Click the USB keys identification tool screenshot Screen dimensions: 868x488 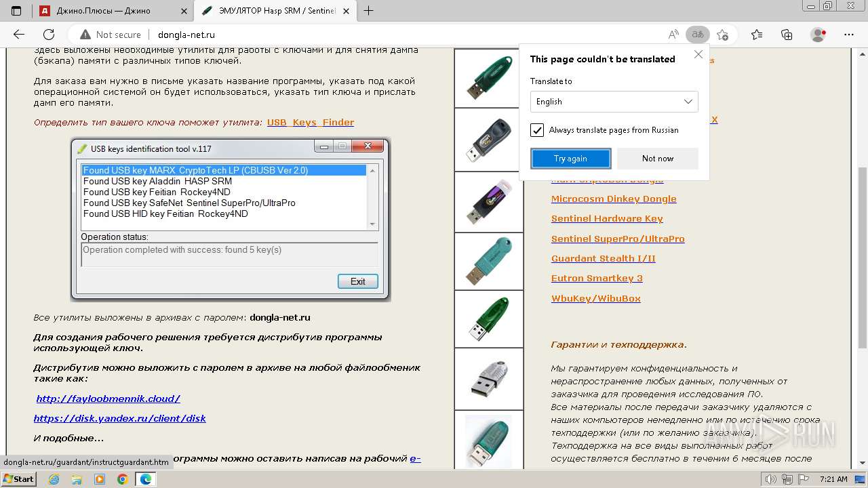pyautogui.click(x=231, y=220)
